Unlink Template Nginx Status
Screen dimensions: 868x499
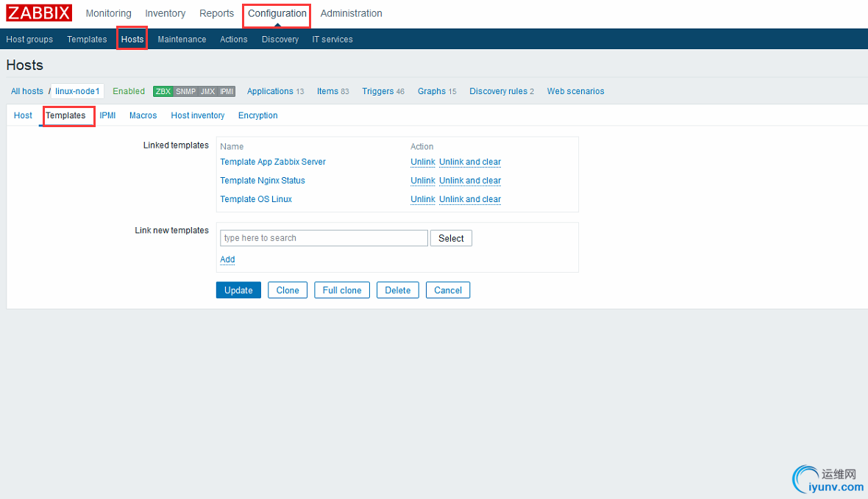423,180
